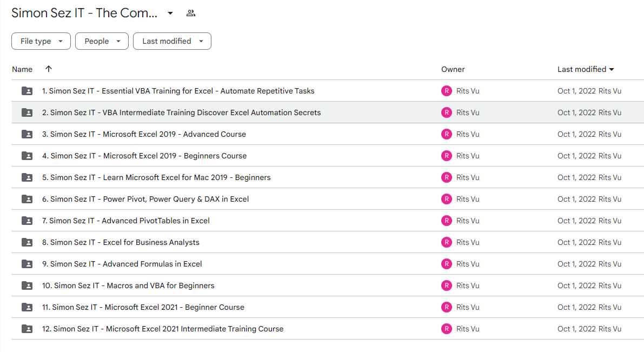This screenshot has width=644, height=352.
Task: Click folder icon for Advanced PivotTables
Action: point(27,221)
